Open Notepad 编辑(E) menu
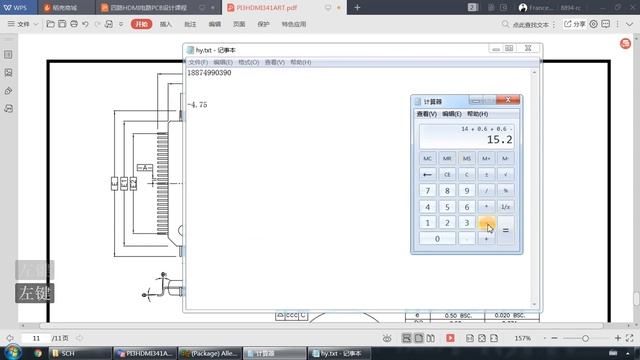The image size is (640, 360). point(223,62)
